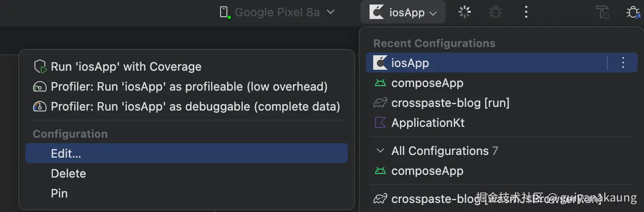Click the Debug bug icon

(x=495, y=12)
